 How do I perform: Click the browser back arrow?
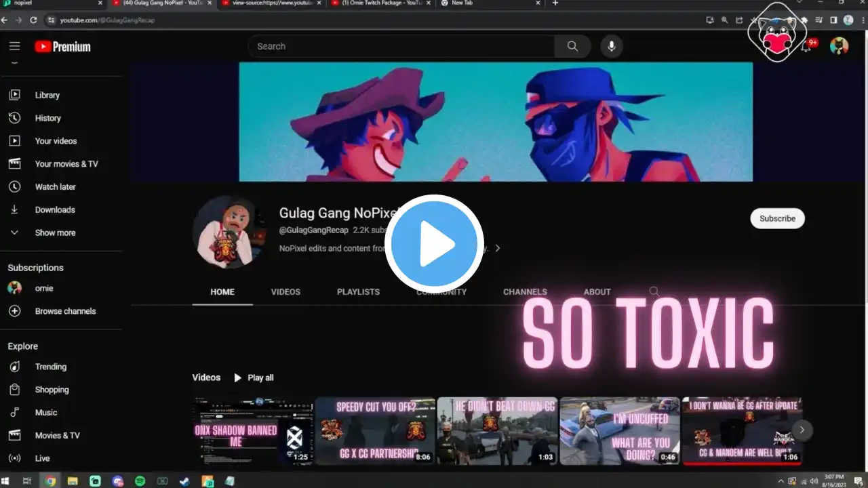tap(5, 20)
